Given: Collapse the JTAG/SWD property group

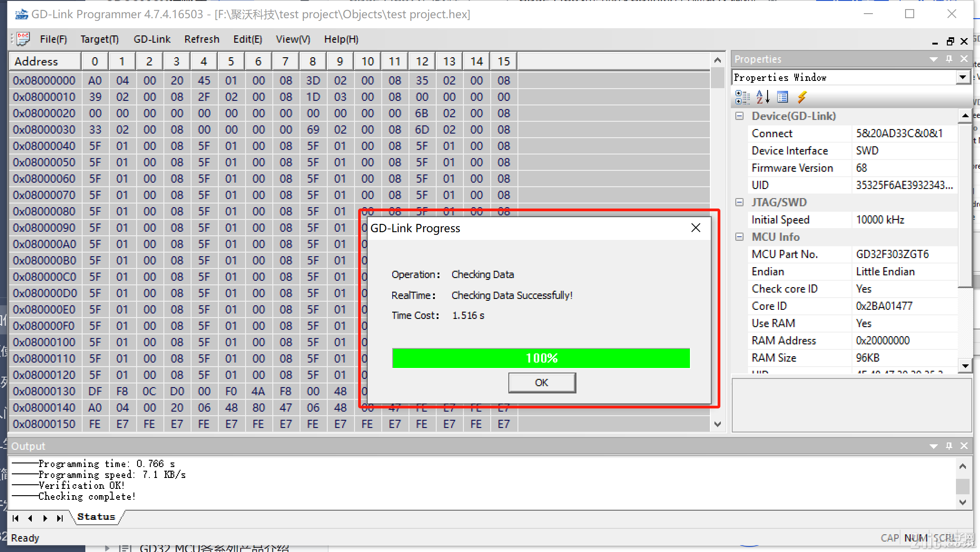Looking at the screenshot, I should coord(739,202).
